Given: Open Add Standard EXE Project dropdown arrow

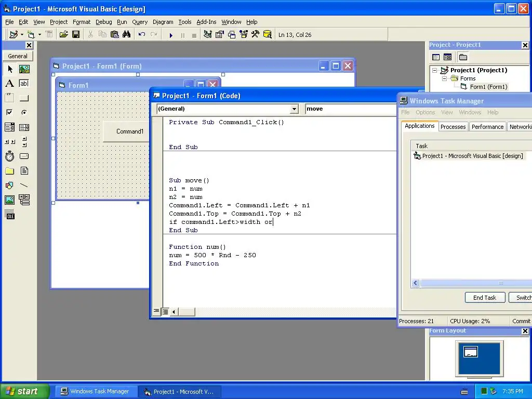Looking at the screenshot, I should click(22, 35).
